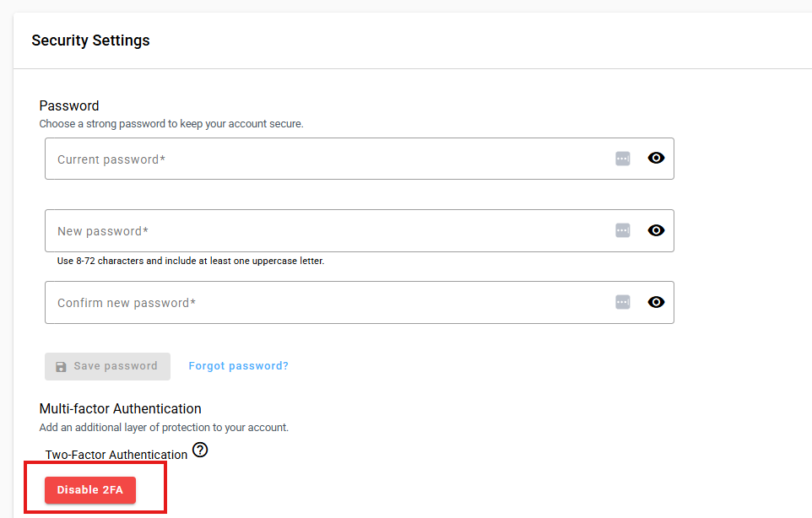
Task: Select the Security Settings heading text
Action: click(90, 40)
